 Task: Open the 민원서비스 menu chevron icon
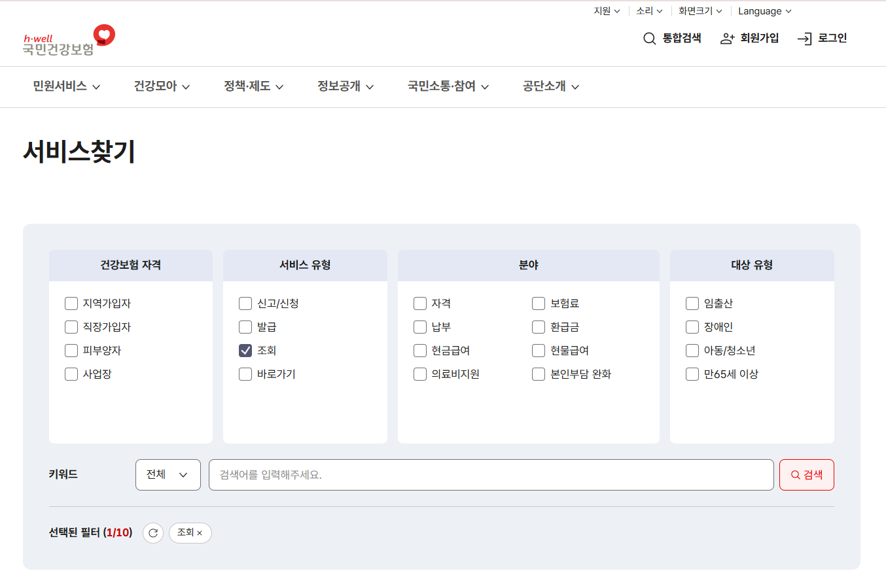click(x=97, y=87)
